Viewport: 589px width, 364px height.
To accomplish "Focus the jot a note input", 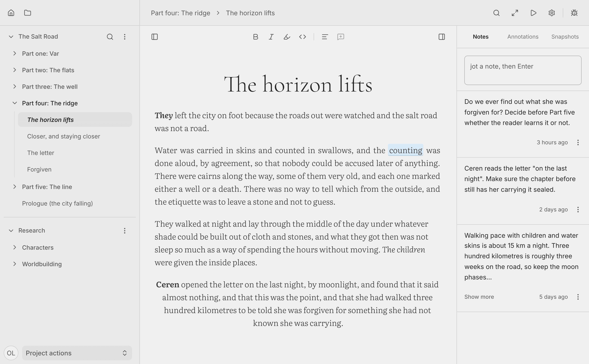I will 523,70.
